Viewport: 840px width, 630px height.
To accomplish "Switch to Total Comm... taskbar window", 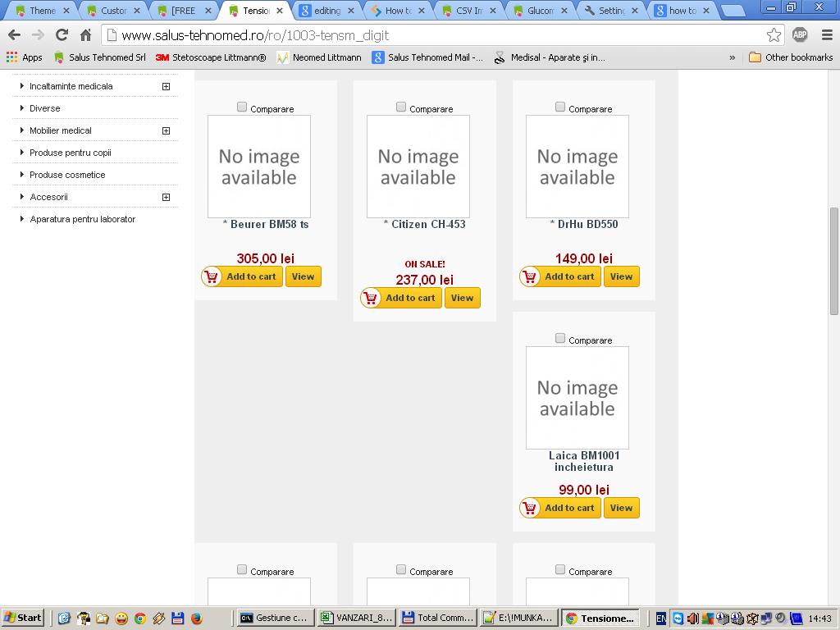I will [438, 619].
